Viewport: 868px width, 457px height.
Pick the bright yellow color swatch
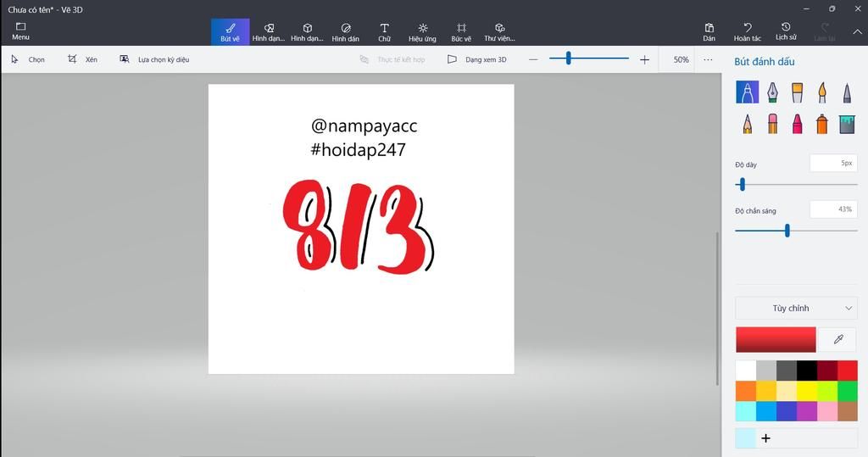(807, 391)
